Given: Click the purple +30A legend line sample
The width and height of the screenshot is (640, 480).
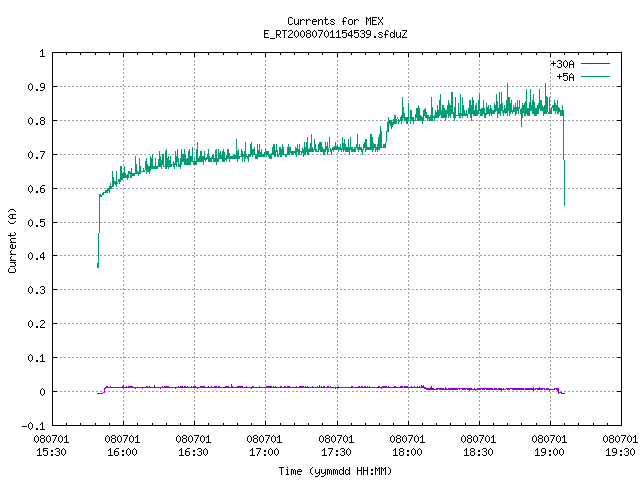Looking at the screenshot, I should coord(595,64).
